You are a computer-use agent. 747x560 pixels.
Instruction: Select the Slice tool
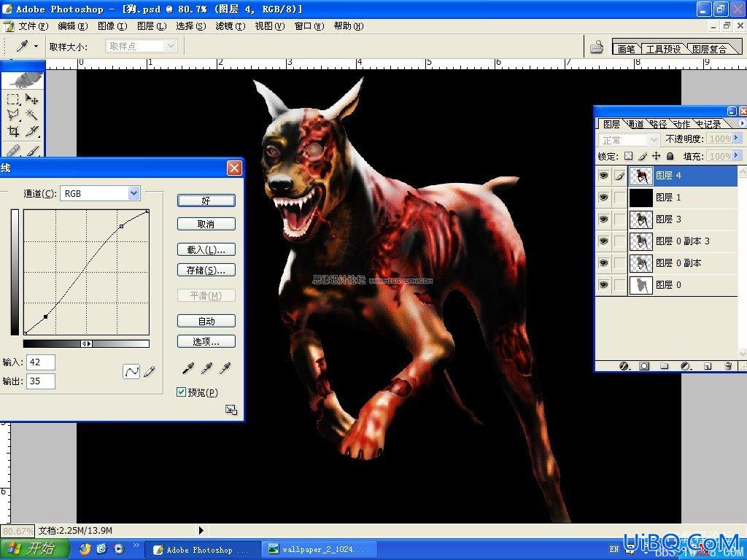32,131
